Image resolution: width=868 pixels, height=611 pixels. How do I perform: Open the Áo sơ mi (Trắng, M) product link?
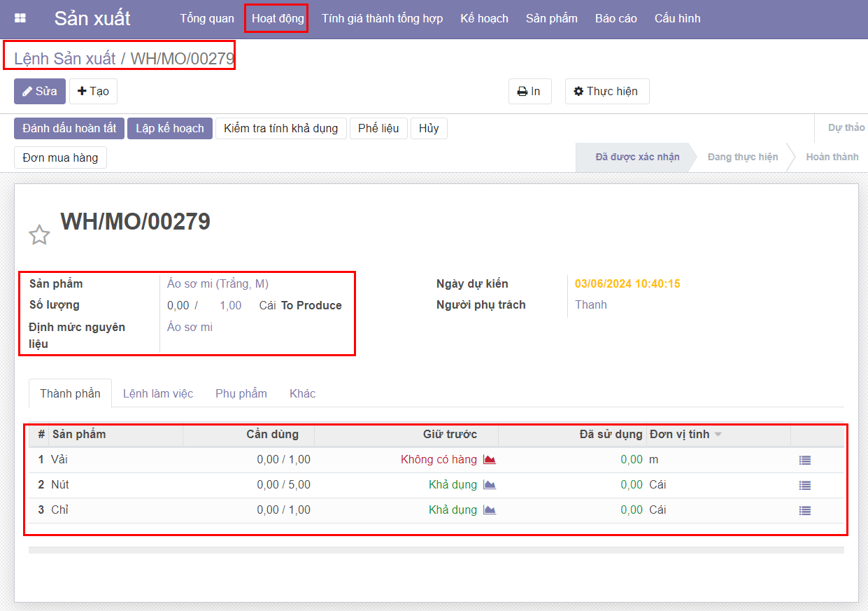click(x=218, y=284)
